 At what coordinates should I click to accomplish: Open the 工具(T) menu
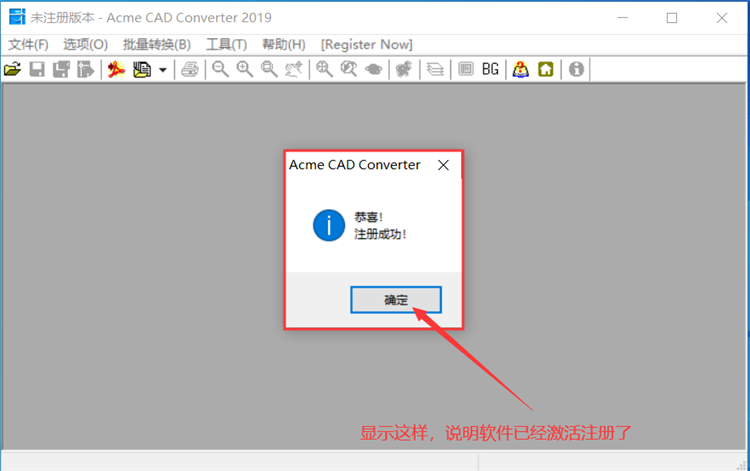click(226, 44)
